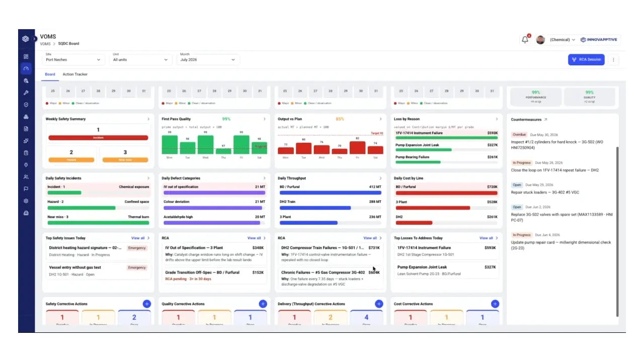This screenshot has width=644, height=362.
Task: Select the gauge performance icon in sidebar
Action: tap(26, 69)
